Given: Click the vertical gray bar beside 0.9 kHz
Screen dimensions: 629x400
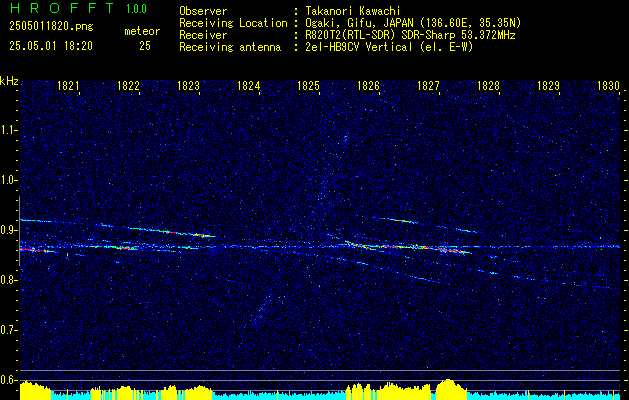Looking at the screenshot, I should tap(19, 231).
